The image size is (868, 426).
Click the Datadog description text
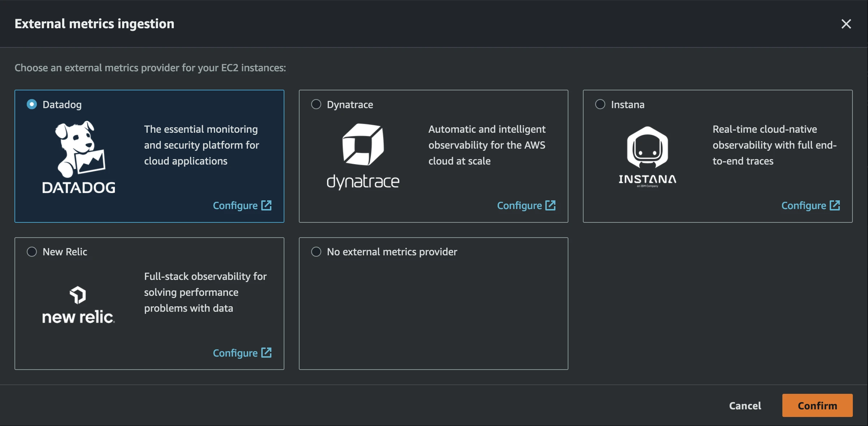tap(202, 145)
